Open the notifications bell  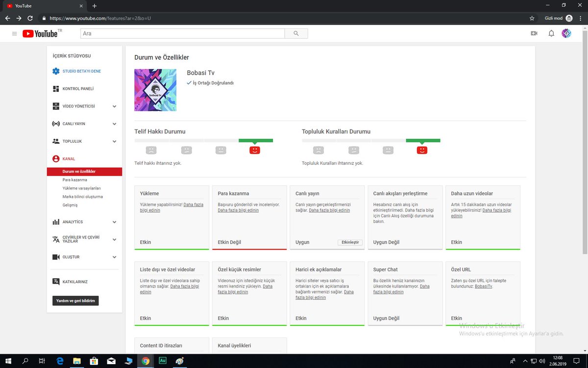551,33
